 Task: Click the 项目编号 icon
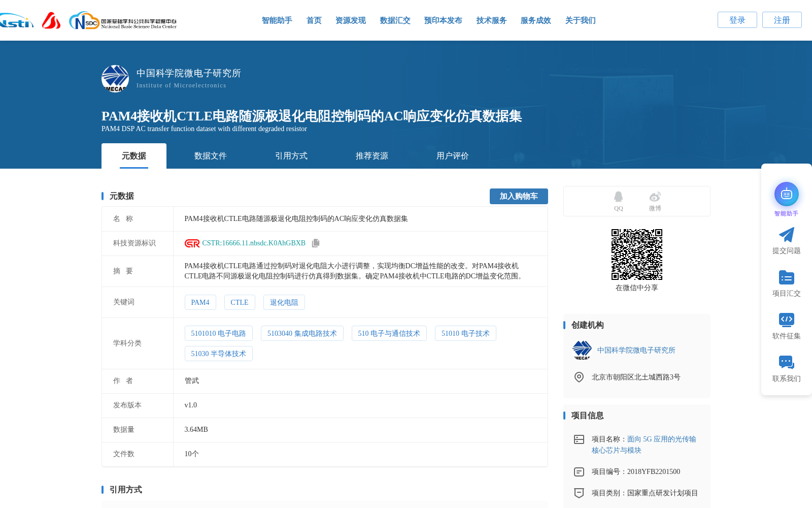[x=579, y=472]
